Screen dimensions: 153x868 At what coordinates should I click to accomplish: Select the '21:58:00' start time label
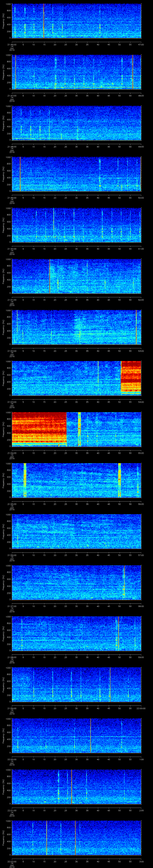[12, 657]
